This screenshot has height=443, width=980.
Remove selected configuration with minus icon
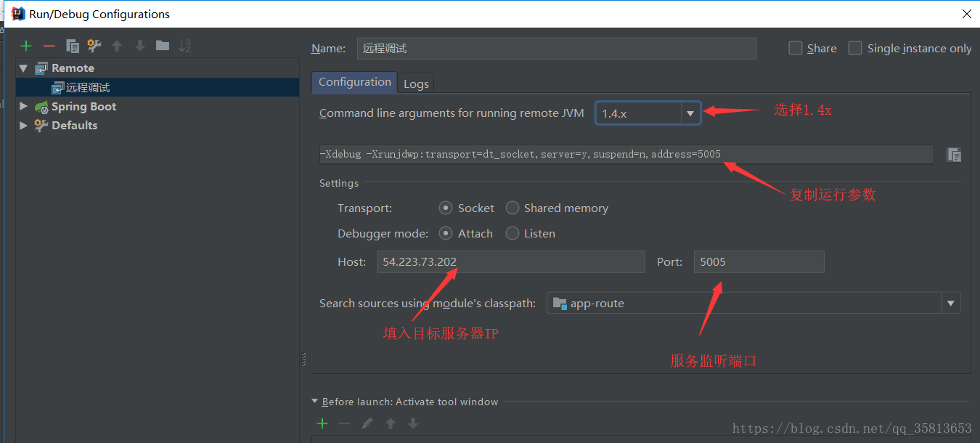point(49,46)
